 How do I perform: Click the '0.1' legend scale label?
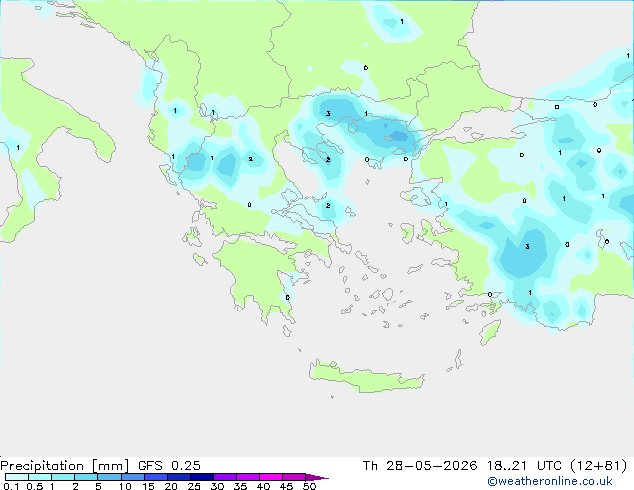point(11,486)
